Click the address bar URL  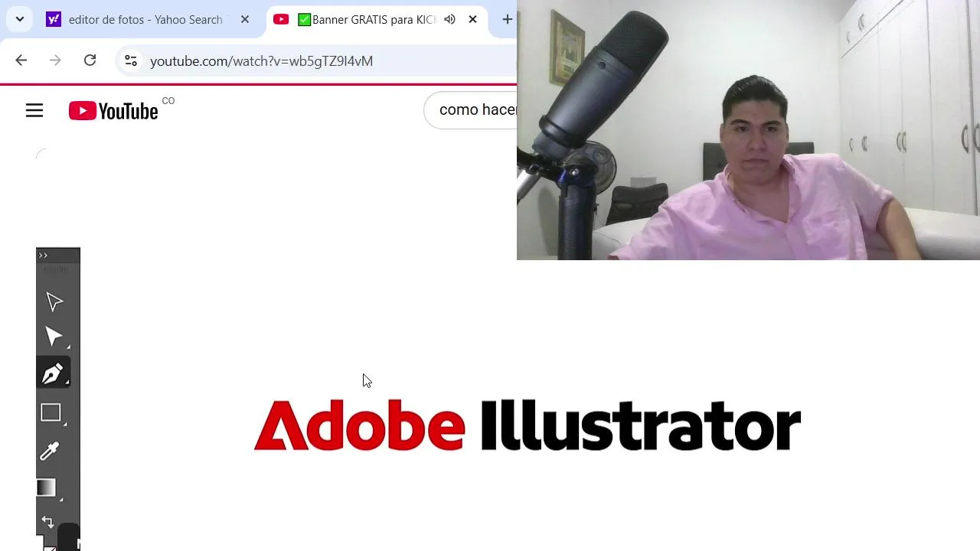click(x=261, y=61)
